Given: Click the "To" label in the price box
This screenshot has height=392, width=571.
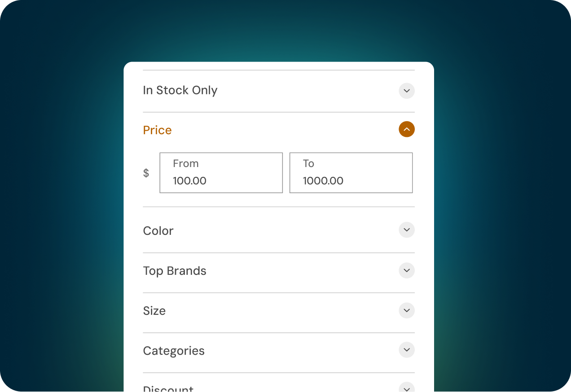Looking at the screenshot, I should [308, 163].
